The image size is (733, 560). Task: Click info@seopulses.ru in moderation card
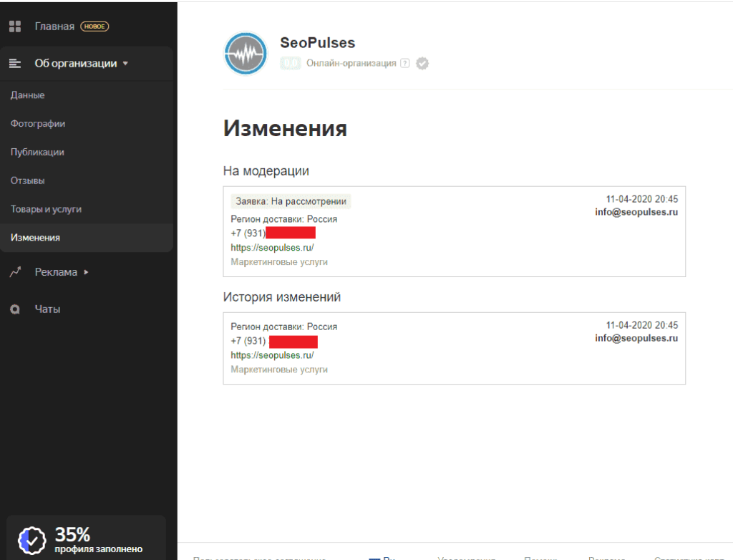636,212
